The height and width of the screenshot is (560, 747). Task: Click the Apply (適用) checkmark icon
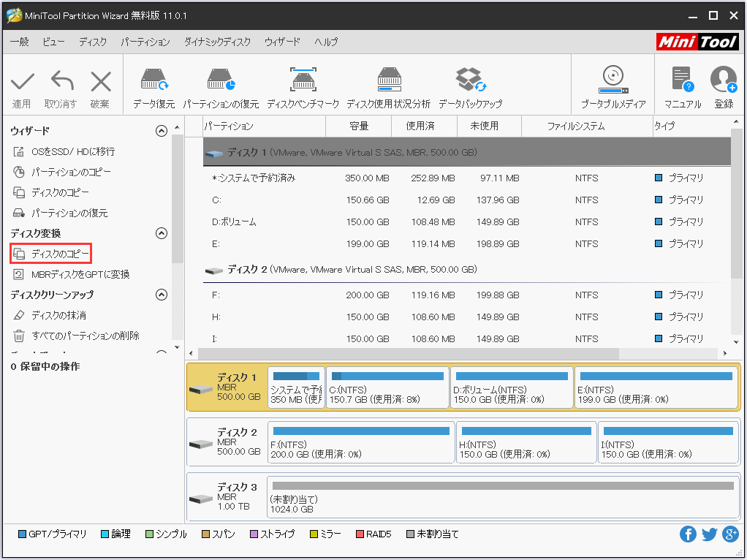pyautogui.click(x=23, y=81)
